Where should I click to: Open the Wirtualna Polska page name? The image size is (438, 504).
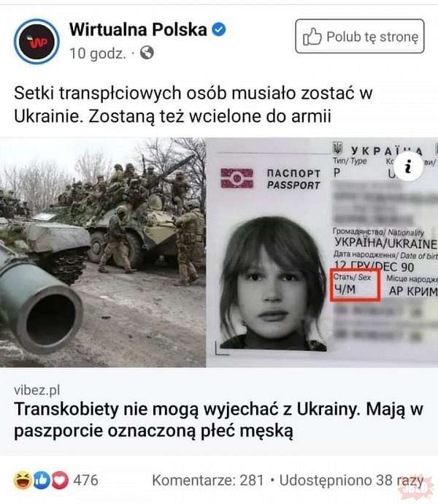point(138,29)
